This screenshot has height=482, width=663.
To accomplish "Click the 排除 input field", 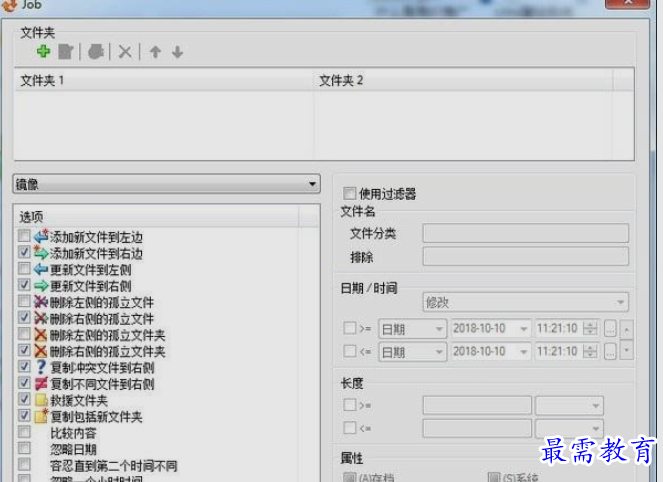I will coord(525,256).
